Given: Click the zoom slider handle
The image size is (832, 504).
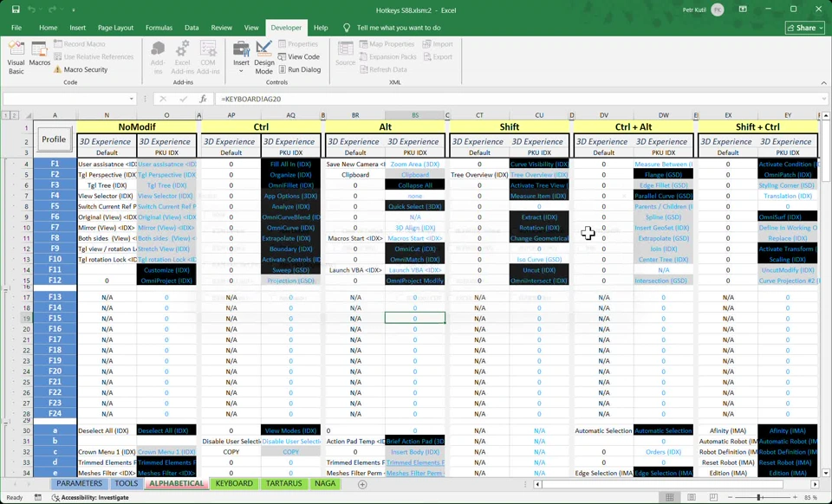Looking at the screenshot, I should pyautogui.click(x=759, y=497).
